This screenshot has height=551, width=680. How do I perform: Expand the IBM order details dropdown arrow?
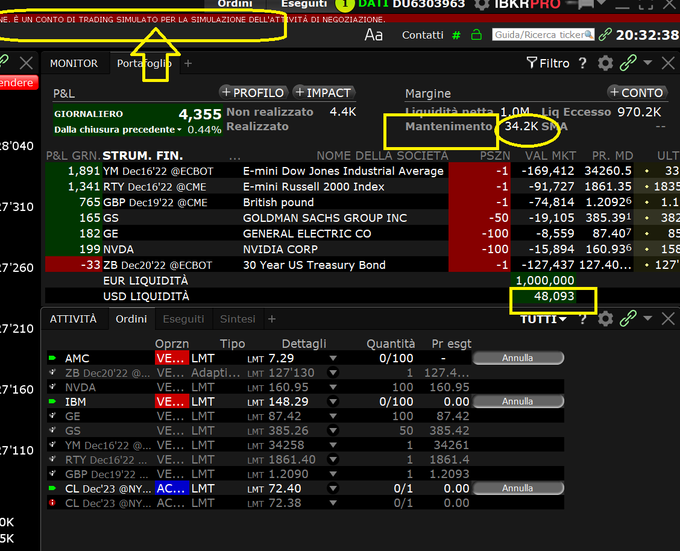tap(333, 401)
